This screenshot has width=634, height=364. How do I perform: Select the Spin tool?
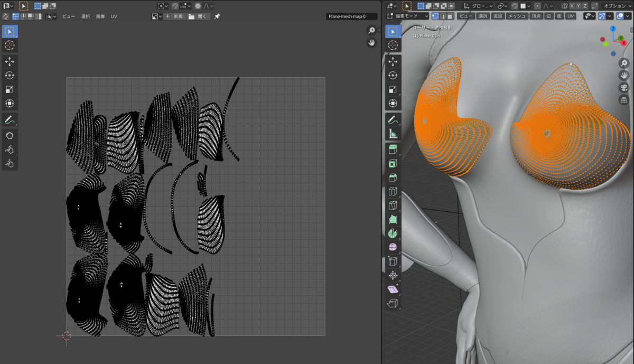click(x=393, y=233)
